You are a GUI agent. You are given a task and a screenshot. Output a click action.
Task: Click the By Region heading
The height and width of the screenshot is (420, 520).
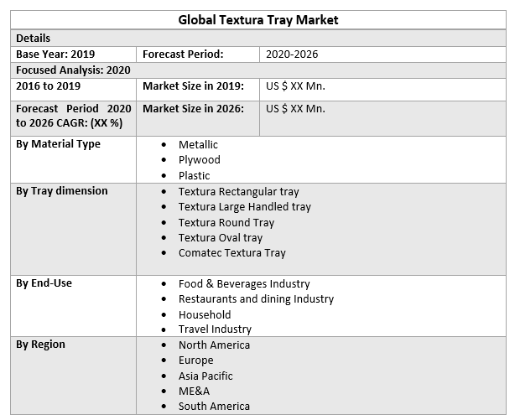tap(40, 345)
